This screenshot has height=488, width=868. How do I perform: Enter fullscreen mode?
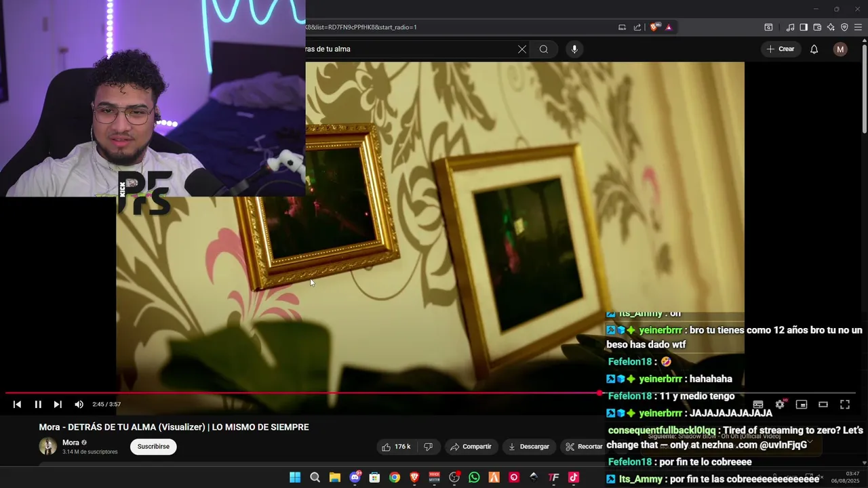845,405
